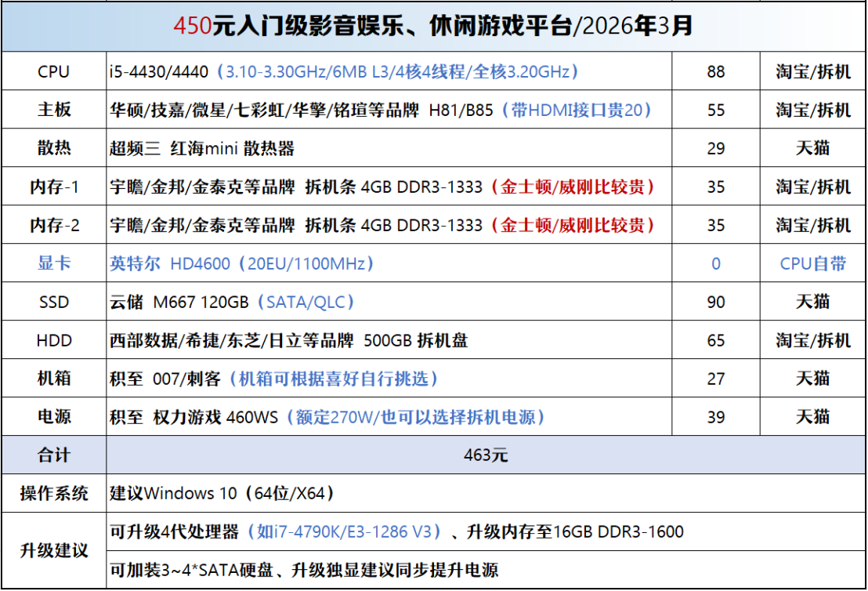Select the 内存-1 row price '35'
Screen dimensions: 868x591
click(716, 187)
